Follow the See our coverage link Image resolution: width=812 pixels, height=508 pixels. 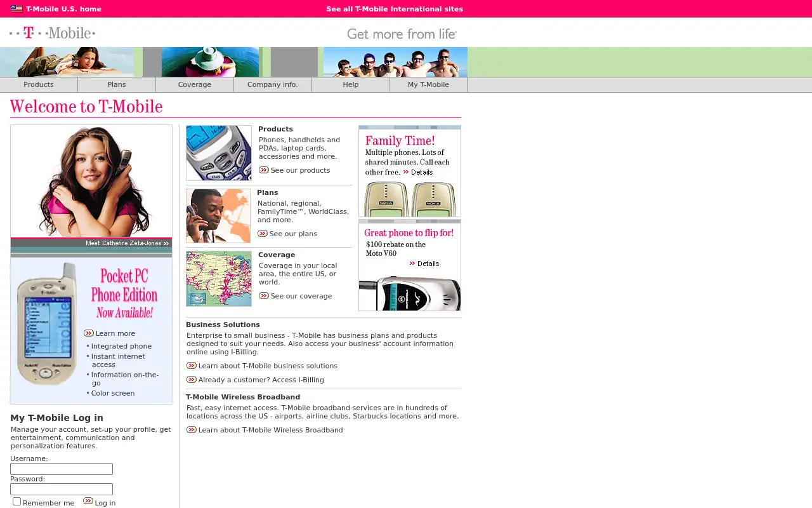coord(301,296)
